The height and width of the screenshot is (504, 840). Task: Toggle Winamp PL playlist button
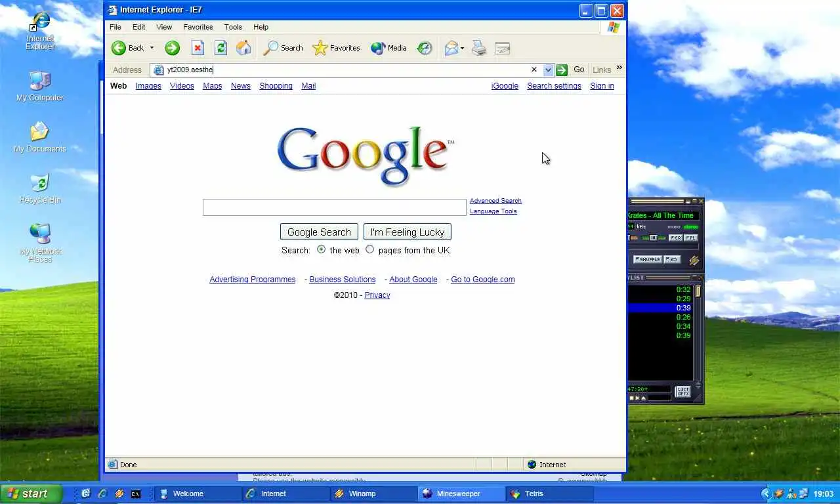click(x=691, y=238)
